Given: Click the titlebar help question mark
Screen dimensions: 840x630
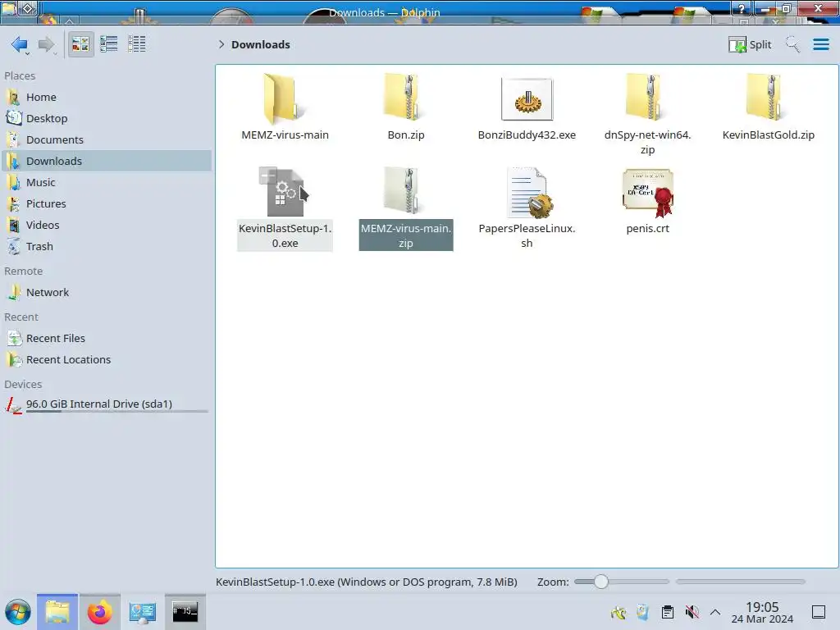Looking at the screenshot, I should [742, 8].
